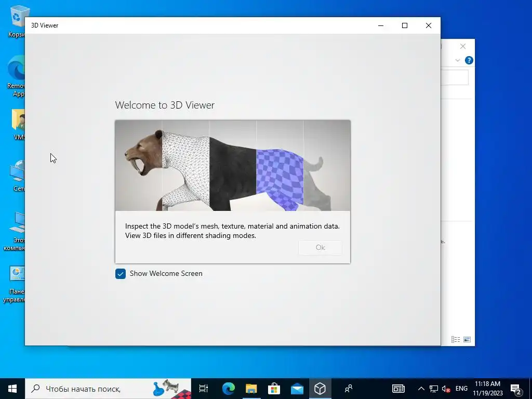Select the Network desktop icon
532x399 pixels.
[18, 175]
